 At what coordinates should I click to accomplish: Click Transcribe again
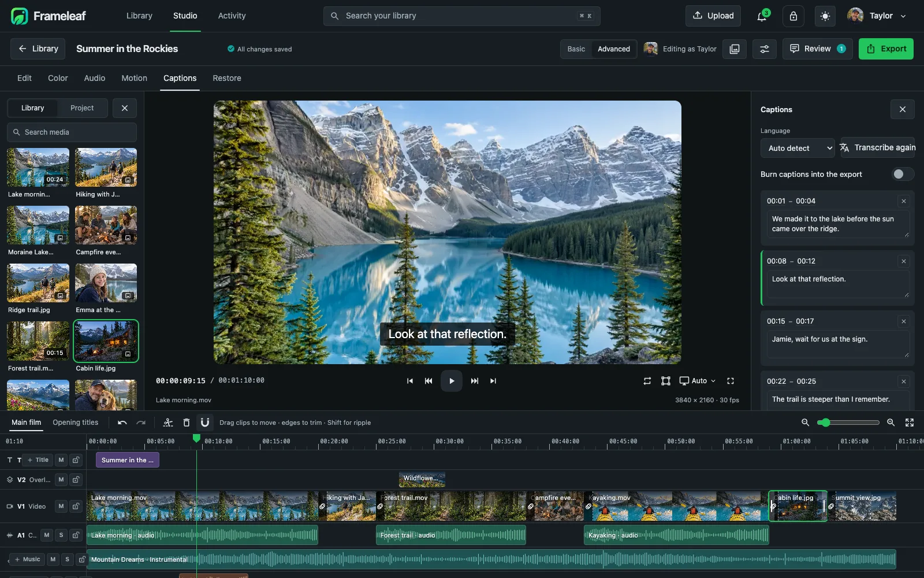878,148
